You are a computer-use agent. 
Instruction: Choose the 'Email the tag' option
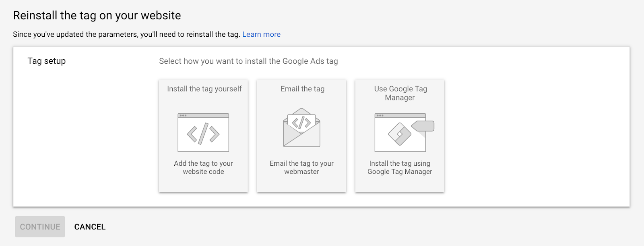(x=302, y=89)
